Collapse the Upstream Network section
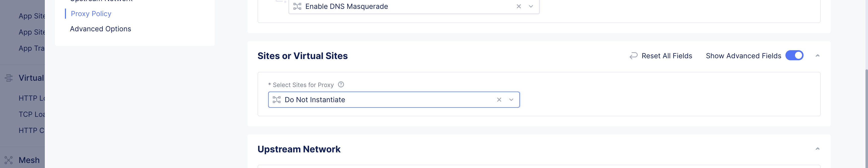Screen dimensions: 868x168 pos(817,149)
